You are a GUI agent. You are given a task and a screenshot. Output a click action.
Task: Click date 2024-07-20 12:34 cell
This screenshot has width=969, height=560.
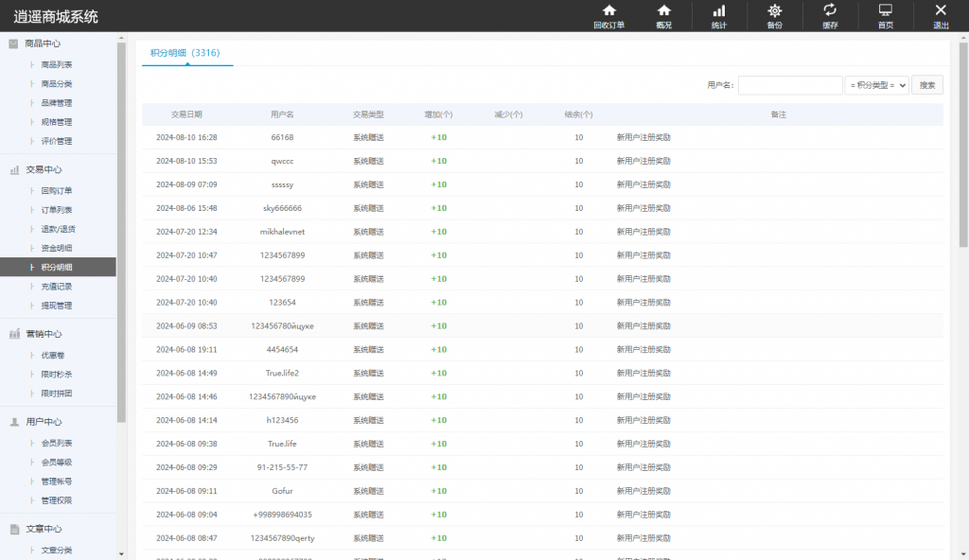(186, 231)
